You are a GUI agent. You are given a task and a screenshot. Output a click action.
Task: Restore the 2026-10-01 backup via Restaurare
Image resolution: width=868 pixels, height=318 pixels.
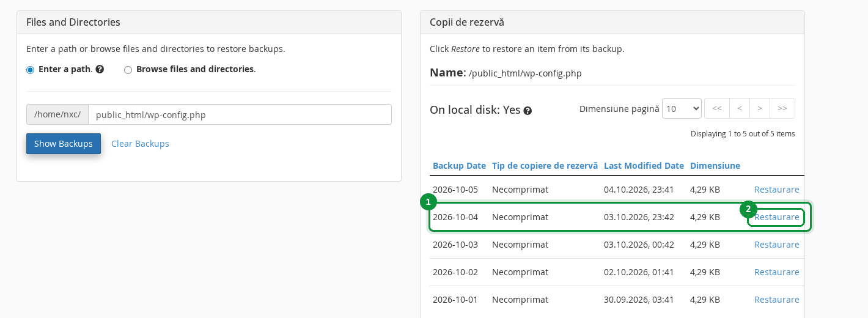[x=776, y=300]
